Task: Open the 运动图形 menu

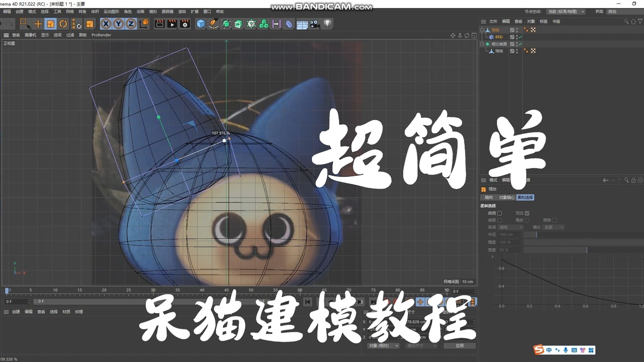Action: pos(111,11)
